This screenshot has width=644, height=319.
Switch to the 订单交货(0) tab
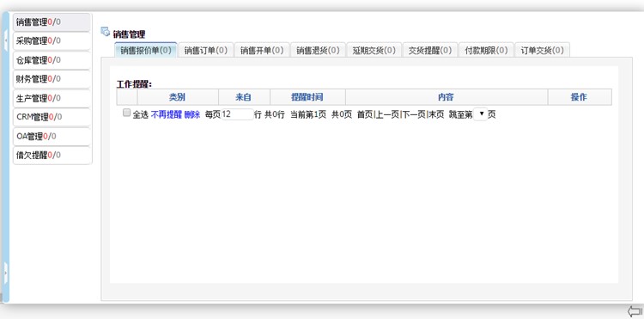pyautogui.click(x=542, y=50)
